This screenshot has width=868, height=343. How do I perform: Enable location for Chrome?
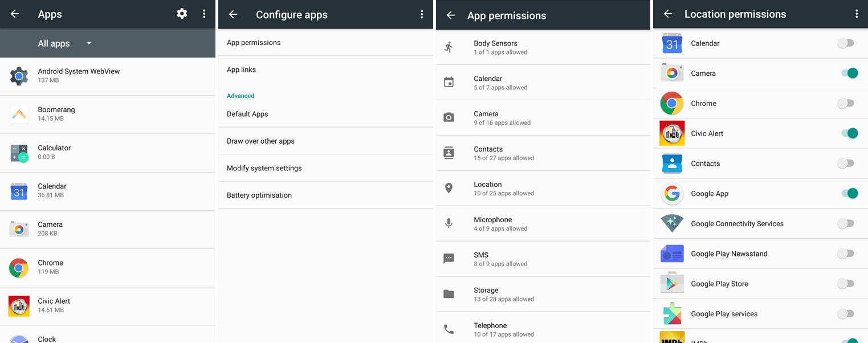click(x=846, y=103)
